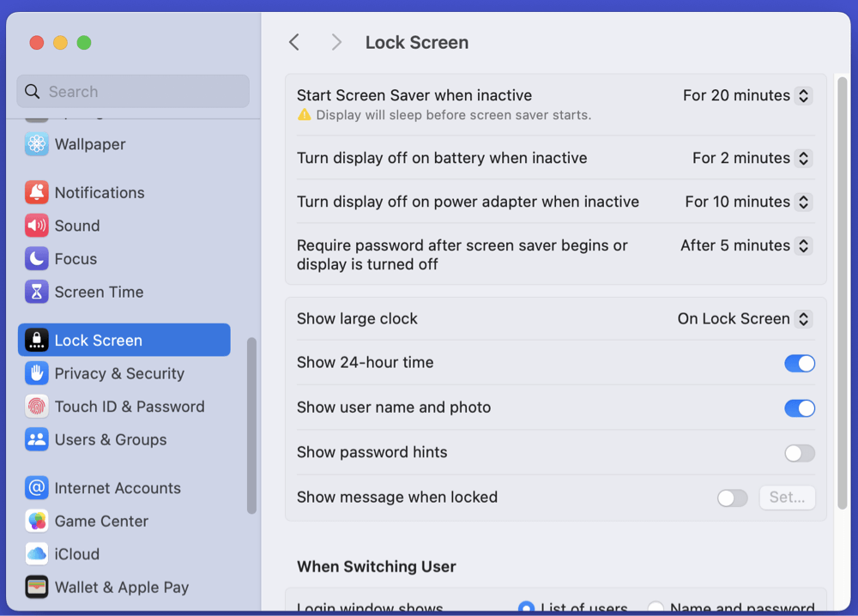The image size is (858, 616).
Task: Click the Game Center icon
Action: coord(36,521)
